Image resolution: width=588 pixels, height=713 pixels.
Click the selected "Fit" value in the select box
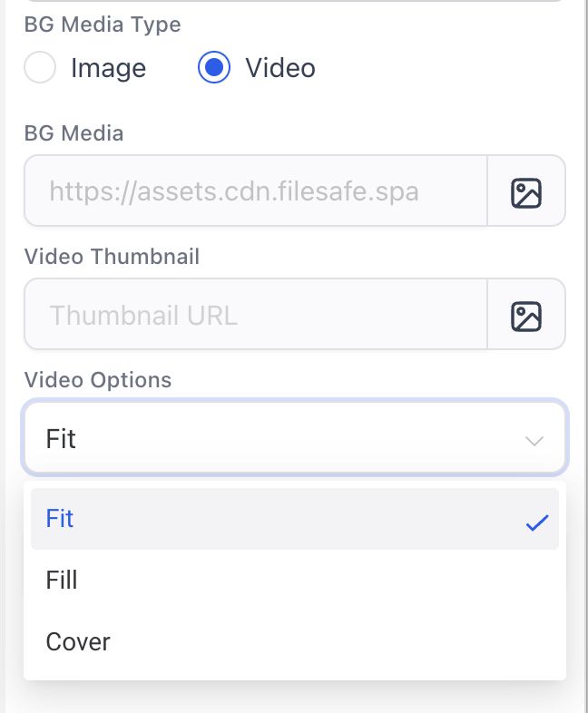pyautogui.click(x=61, y=439)
